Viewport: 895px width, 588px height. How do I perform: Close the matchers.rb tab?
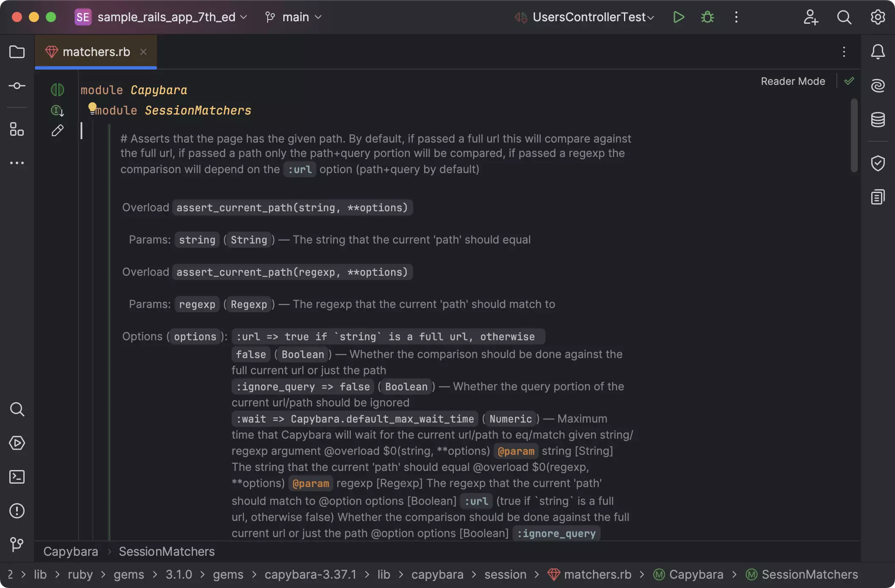pyautogui.click(x=143, y=52)
